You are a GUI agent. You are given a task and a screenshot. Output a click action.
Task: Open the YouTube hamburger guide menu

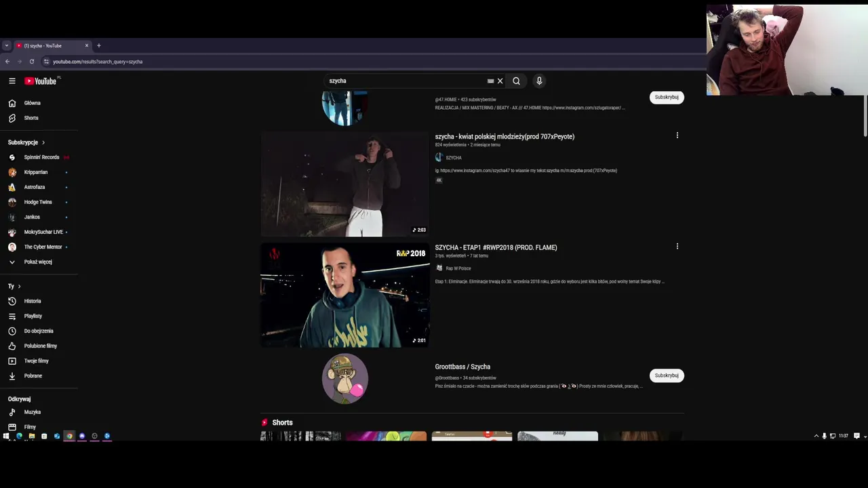pyautogui.click(x=12, y=81)
